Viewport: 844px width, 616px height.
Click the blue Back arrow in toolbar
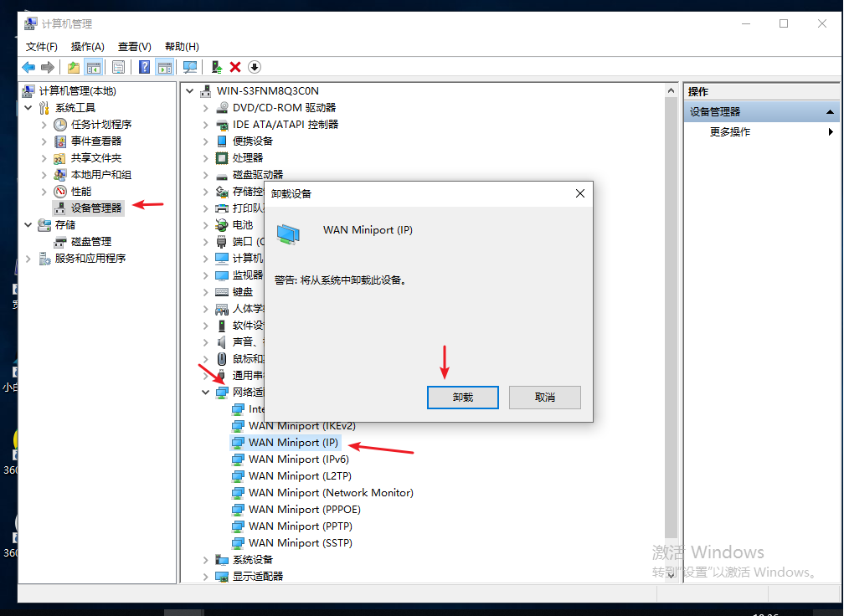click(28, 67)
